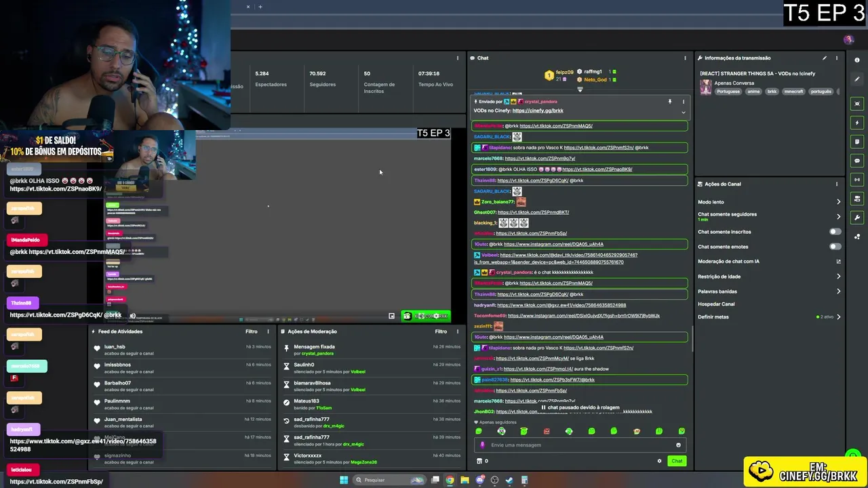Click the Apenas Conversa category
Screen dimensions: 868x488
tap(734, 83)
